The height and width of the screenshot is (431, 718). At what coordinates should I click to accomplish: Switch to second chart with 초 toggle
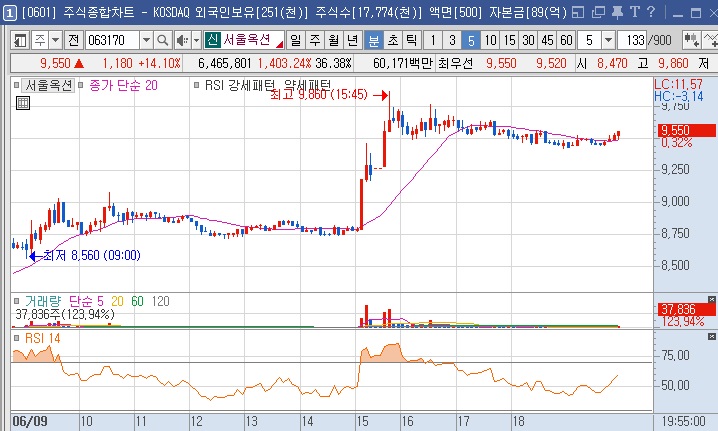393,40
